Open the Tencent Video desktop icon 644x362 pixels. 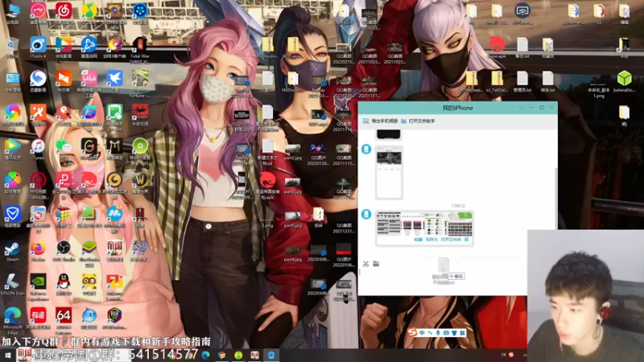12,149
